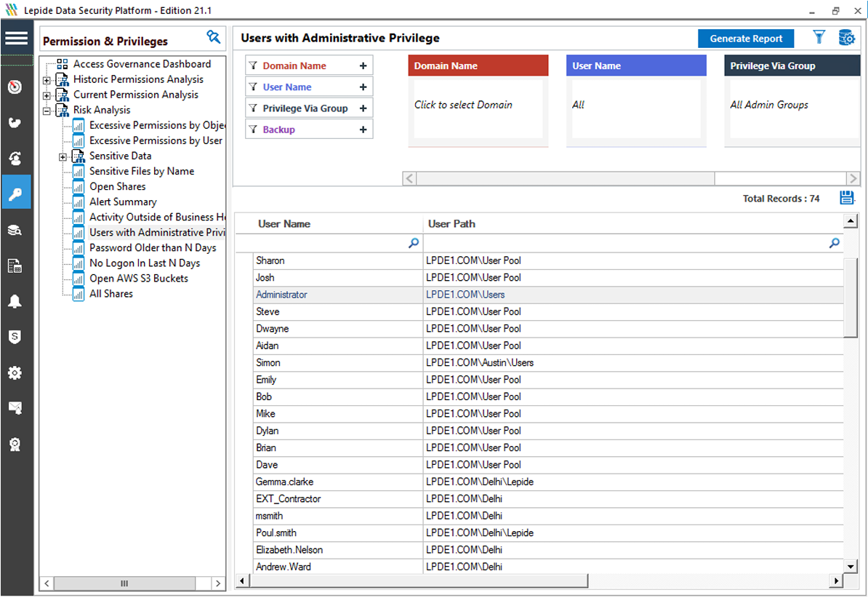Click to select Domain in Domain Name box
Viewport: 868px width, 598px height.
tap(463, 105)
